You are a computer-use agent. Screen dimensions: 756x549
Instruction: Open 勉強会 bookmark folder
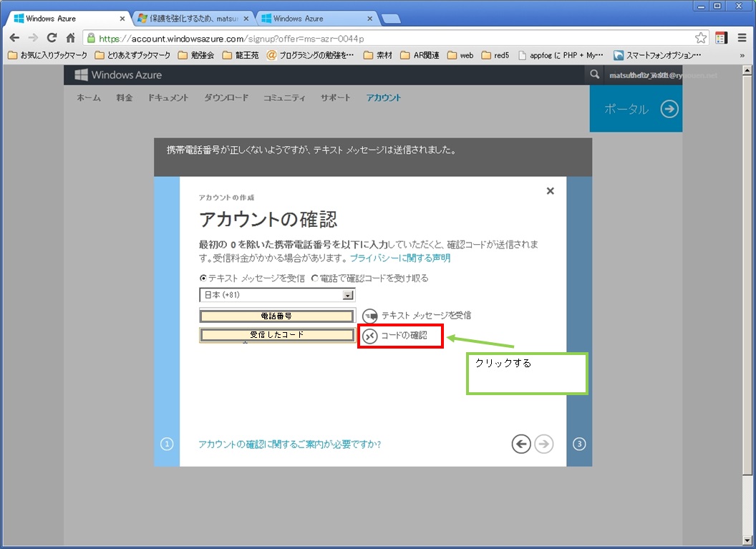(196, 55)
